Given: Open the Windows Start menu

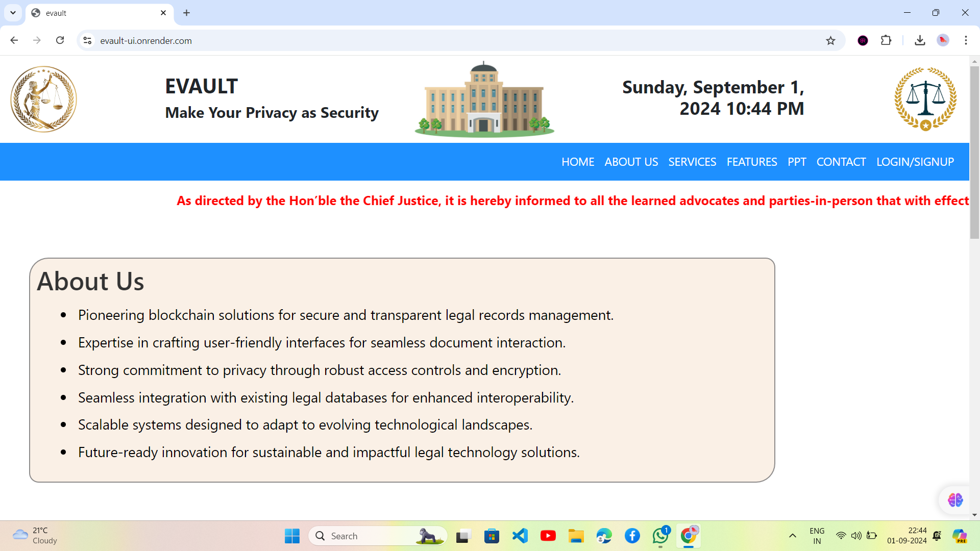Looking at the screenshot, I should [292, 536].
